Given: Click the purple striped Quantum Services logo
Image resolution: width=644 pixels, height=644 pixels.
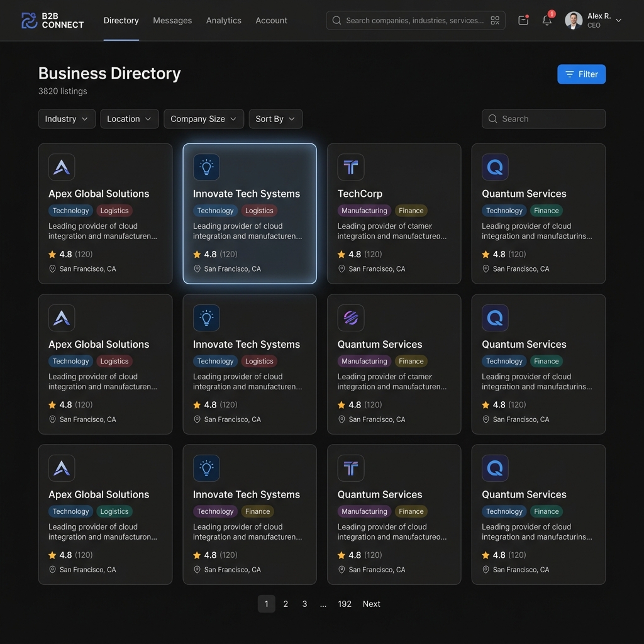Looking at the screenshot, I should point(351,318).
